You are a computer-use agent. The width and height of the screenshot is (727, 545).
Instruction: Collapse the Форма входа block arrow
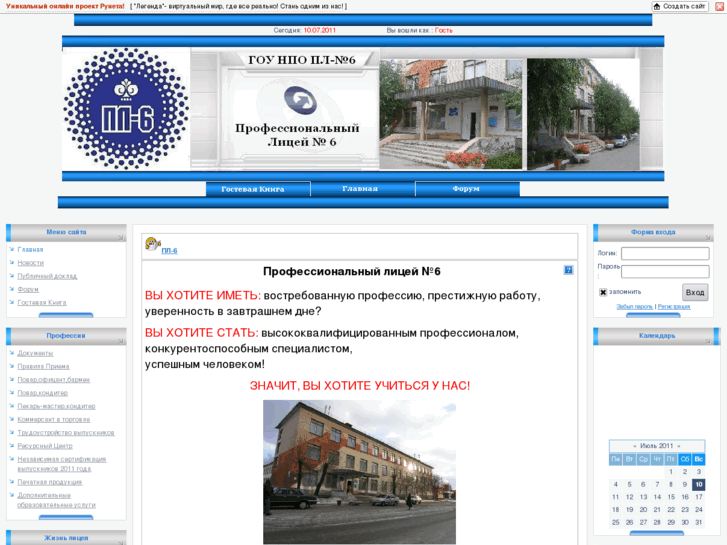(x=708, y=237)
